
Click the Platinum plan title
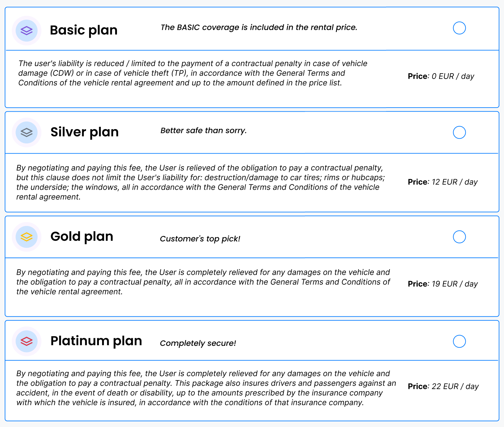tap(96, 341)
